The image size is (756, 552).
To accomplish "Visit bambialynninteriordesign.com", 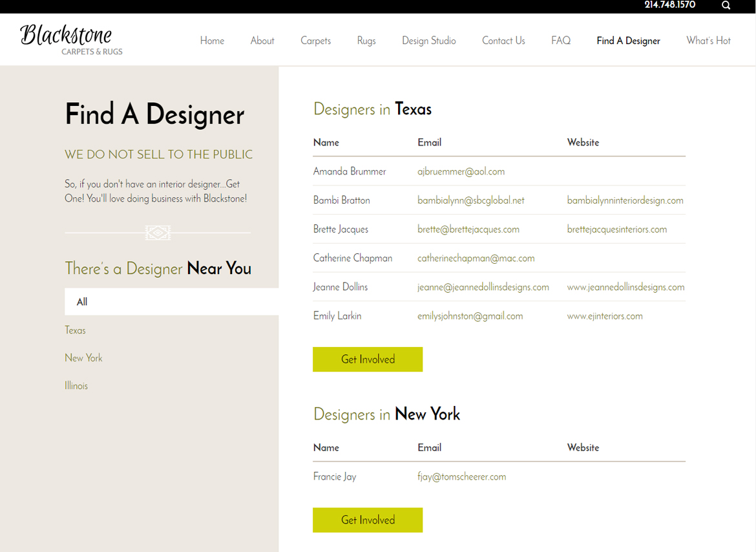I will coord(625,200).
